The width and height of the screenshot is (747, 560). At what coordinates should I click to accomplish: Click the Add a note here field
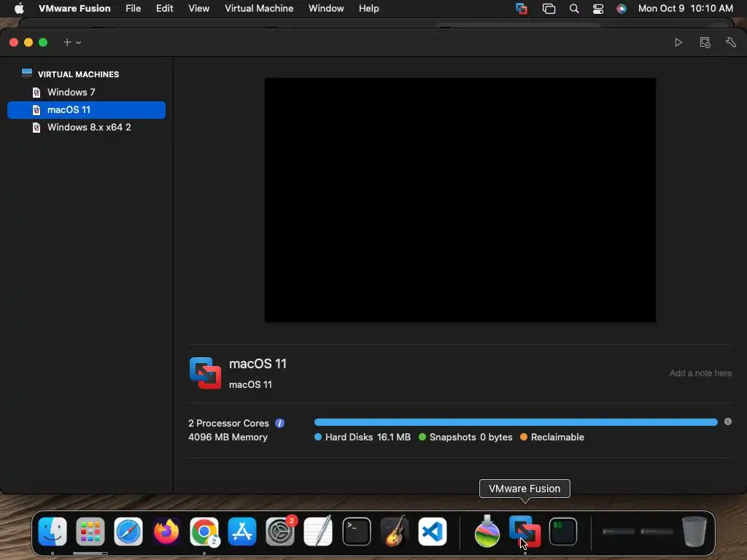[x=700, y=373]
